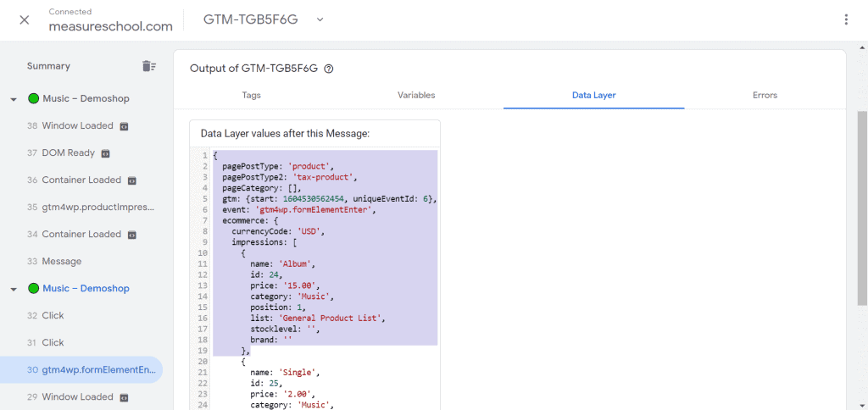868x410 pixels.
Task: Collapse the second Music – Demoshop group
Action: (14, 289)
